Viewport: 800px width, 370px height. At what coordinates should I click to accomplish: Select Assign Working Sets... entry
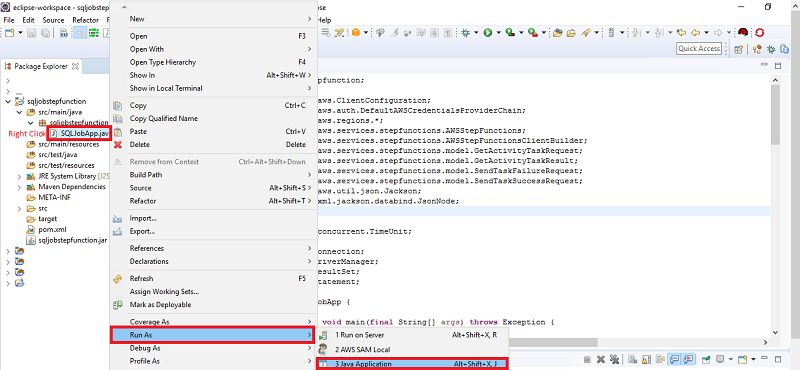coord(213,292)
